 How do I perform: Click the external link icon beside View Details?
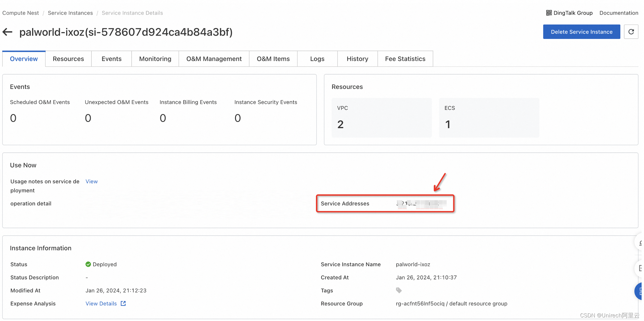(x=123, y=303)
